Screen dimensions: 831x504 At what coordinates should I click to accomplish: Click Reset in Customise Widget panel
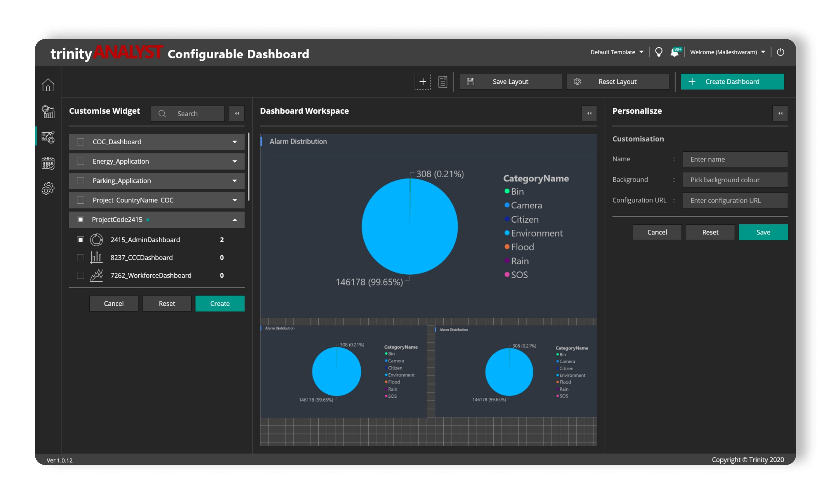coord(167,304)
